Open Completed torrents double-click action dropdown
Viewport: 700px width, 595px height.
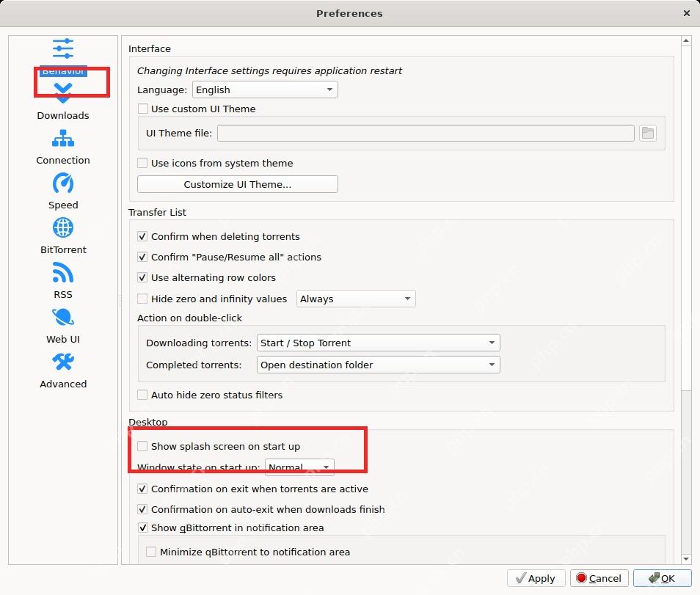pyautogui.click(x=378, y=365)
